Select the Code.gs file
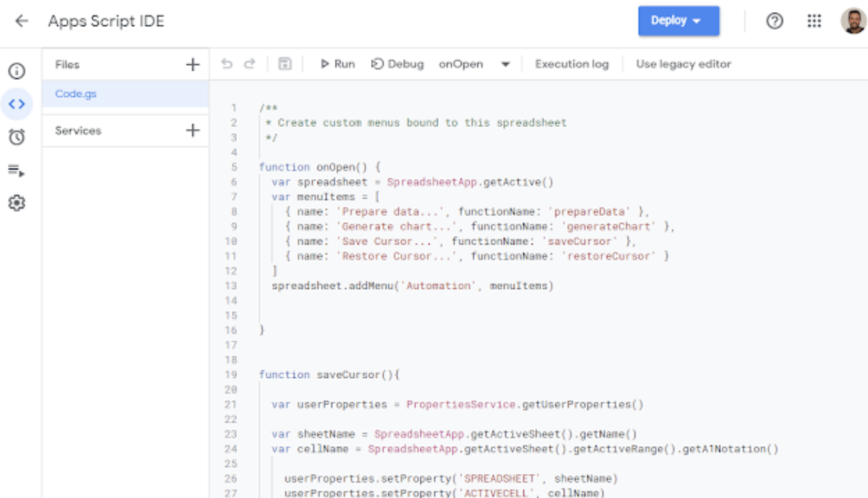The image size is (868, 498). point(125,94)
